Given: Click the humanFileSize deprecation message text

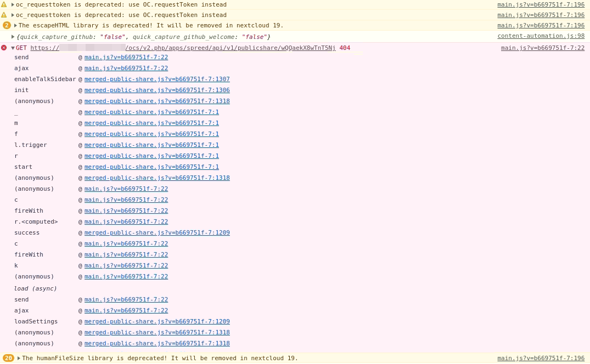Looking at the screenshot, I should point(160,358).
